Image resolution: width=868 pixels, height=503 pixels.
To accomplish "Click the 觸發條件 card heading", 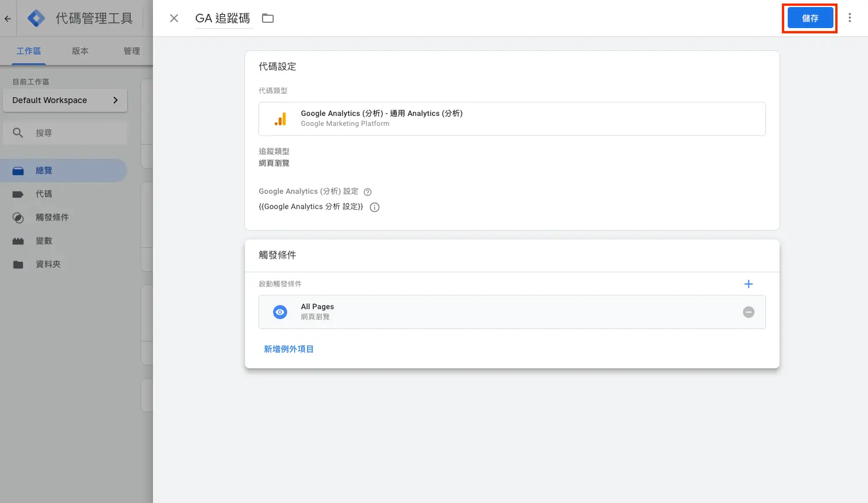I will [x=277, y=255].
